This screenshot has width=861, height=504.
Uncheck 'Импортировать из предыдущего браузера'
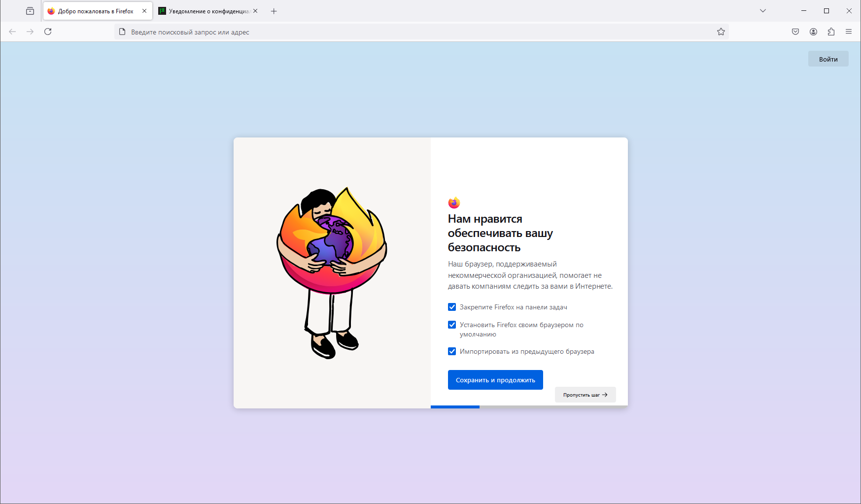pos(452,351)
